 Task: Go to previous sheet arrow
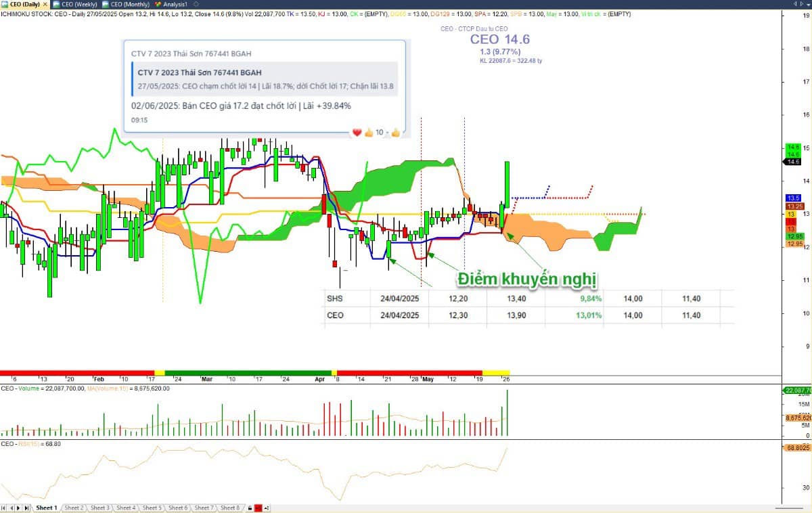tap(12, 508)
